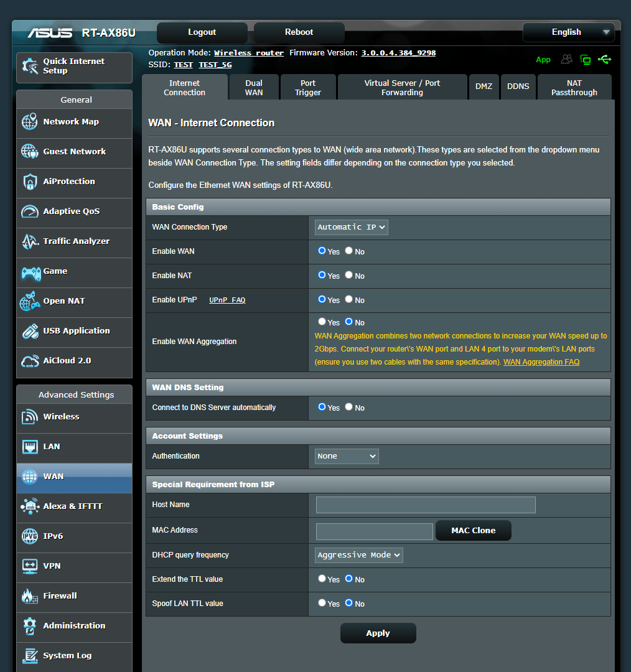Click the AiCloud 2.0 cloud icon

[30, 362]
